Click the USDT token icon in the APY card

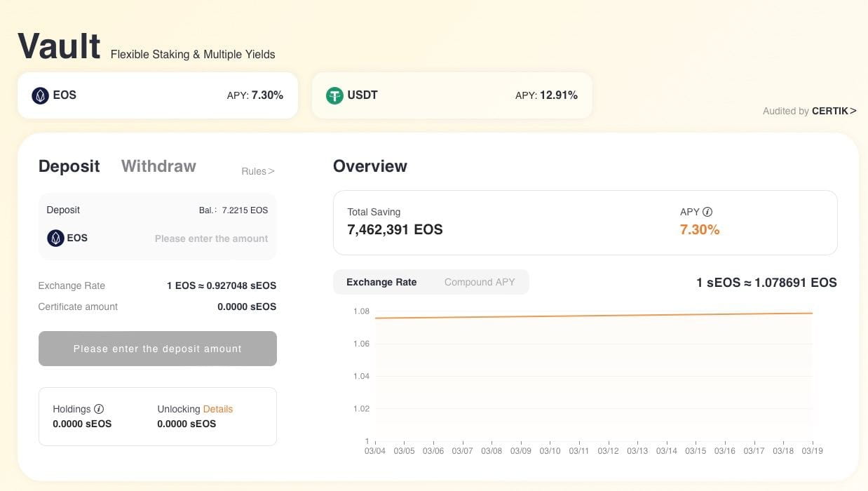pos(335,95)
